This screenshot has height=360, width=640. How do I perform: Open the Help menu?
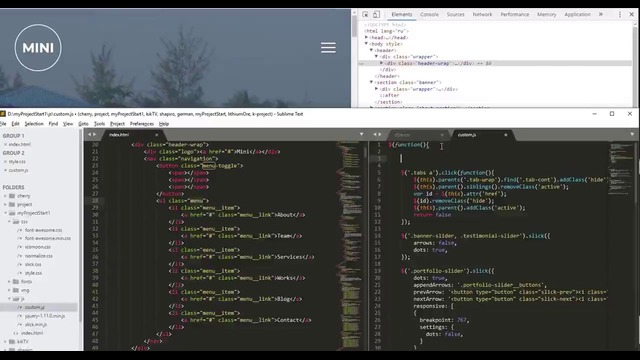point(164,124)
